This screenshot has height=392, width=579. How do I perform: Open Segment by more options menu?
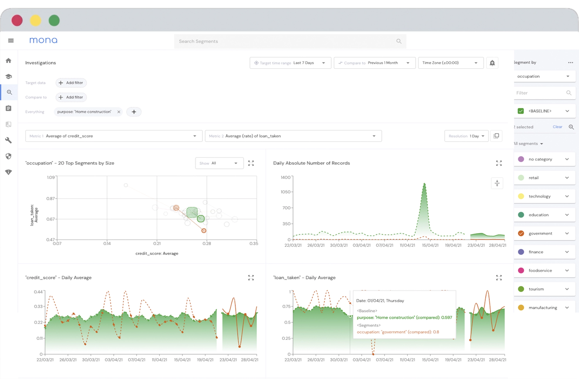coord(570,63)
